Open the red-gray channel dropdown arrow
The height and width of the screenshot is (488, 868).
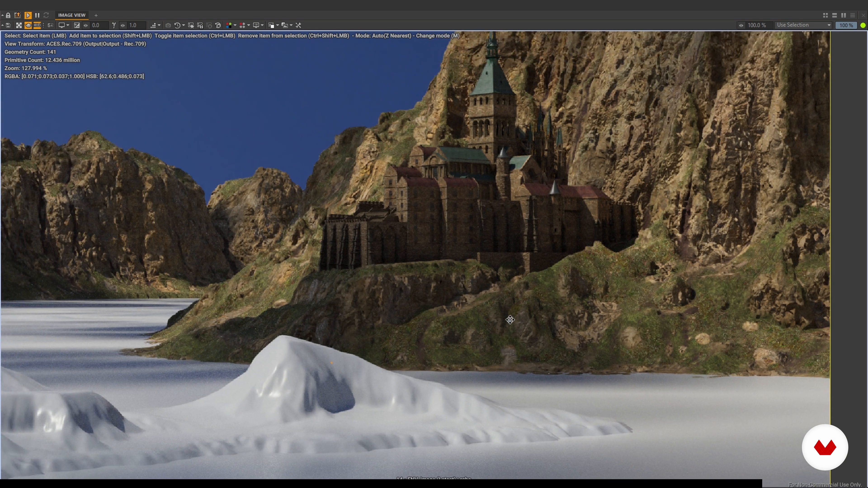point(249,25)
